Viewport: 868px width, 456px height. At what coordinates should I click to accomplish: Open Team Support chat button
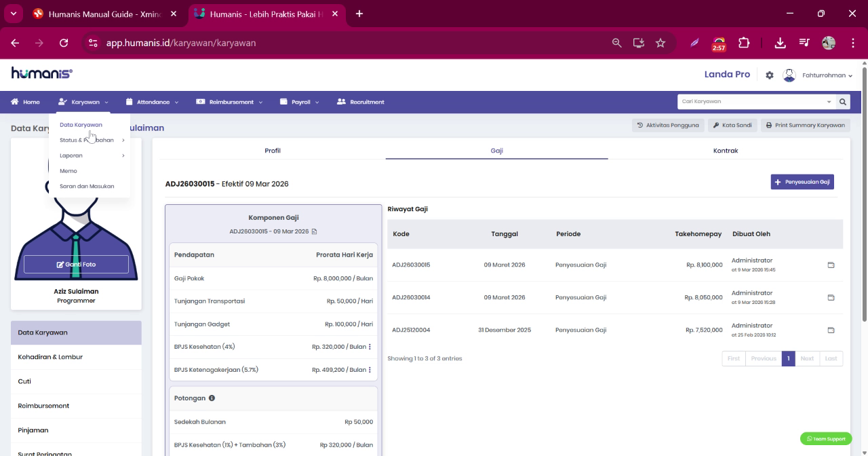pos(826,439)
